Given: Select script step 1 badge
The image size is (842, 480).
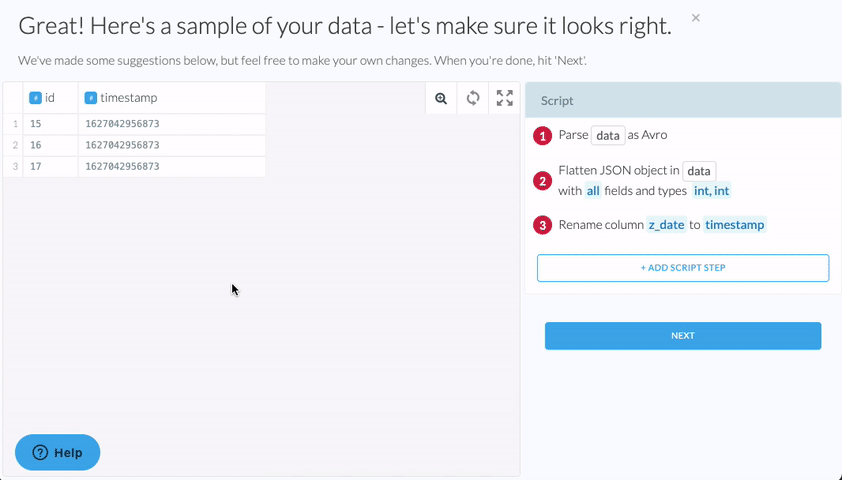Looking at the screenshot, I should coord(542,136).
